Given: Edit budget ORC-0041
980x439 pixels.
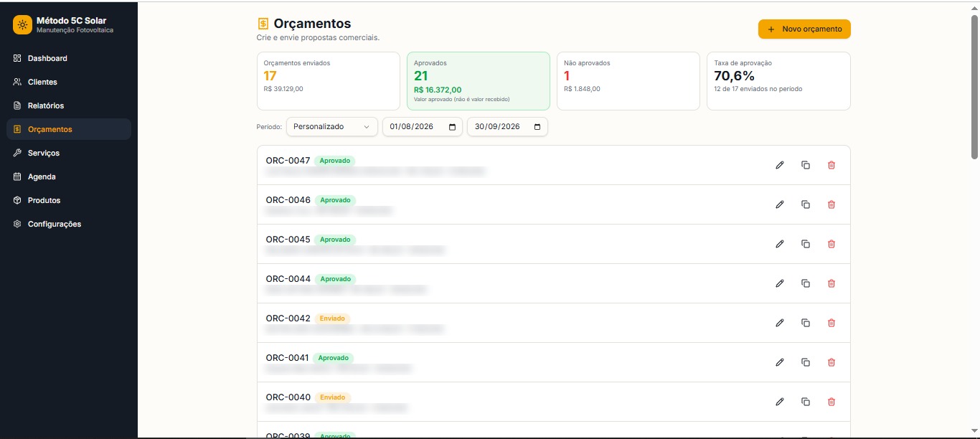Looking at the screenshot, I should click(780, 362).
